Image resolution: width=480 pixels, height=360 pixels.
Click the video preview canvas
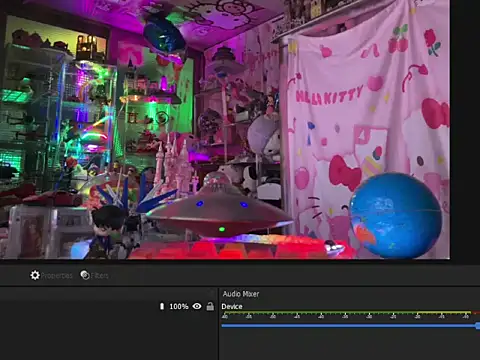[x=225, y=129]
